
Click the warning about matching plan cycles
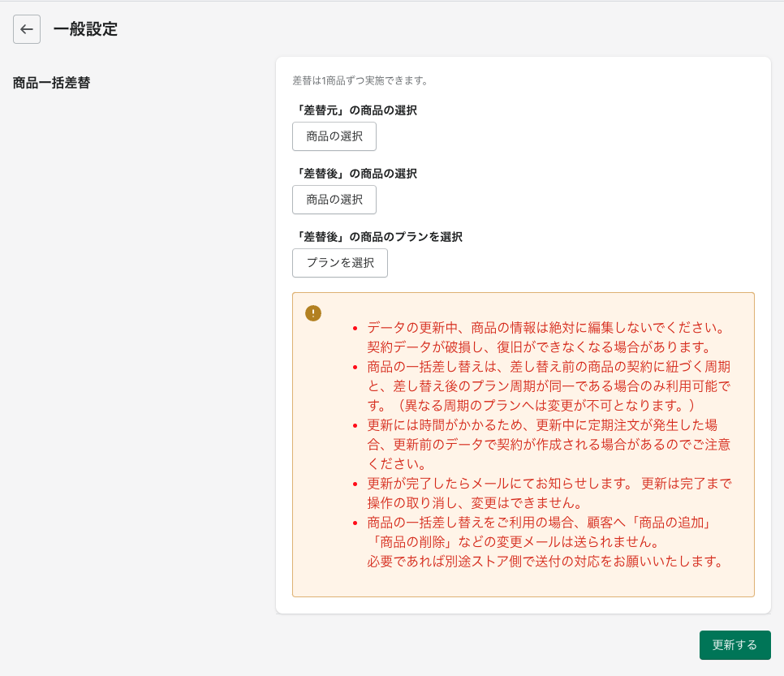point(549,367)
